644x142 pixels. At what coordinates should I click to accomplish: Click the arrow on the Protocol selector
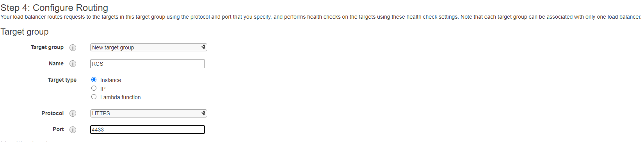(x=203, y=113)
